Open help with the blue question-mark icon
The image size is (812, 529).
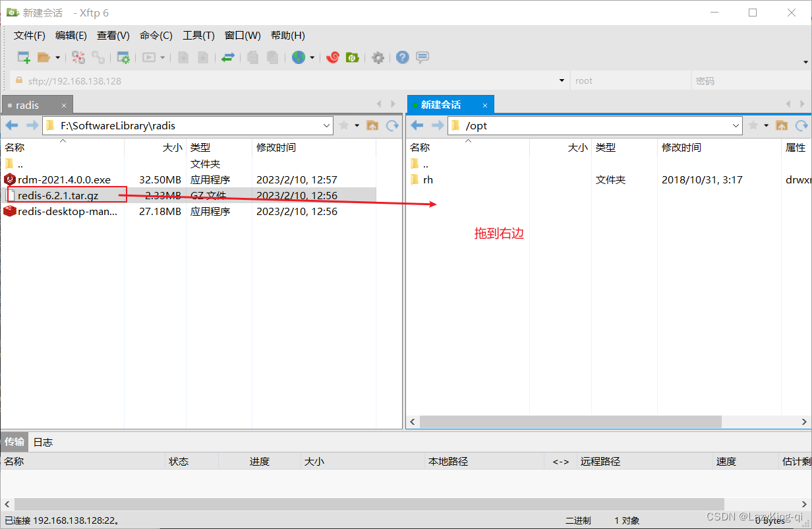(x=403, y=57)
